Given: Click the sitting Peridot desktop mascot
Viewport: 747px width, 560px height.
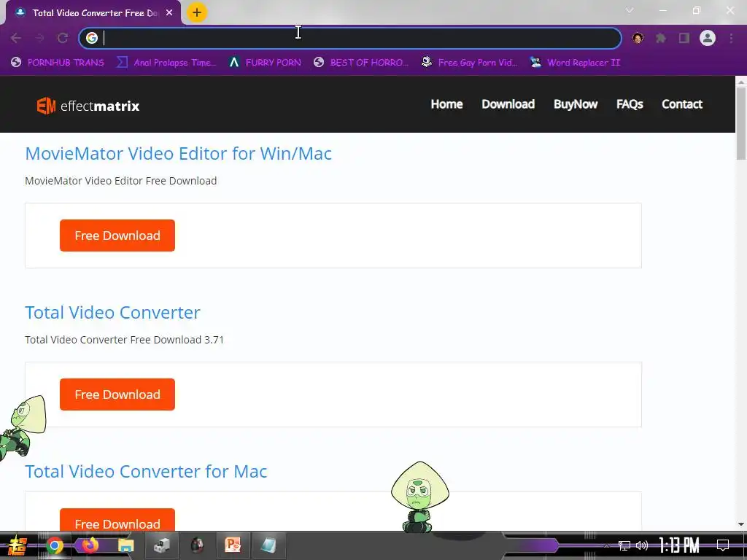Looking at the screenshot, I should 419,497.
